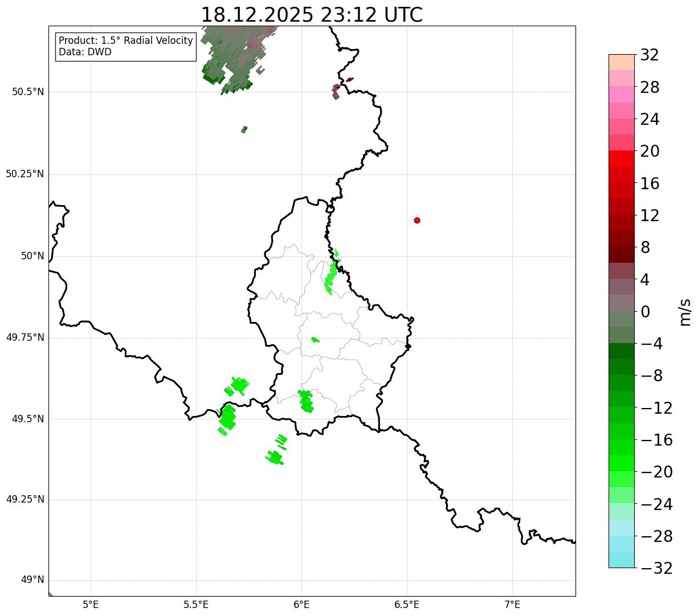Click the Data: DWD text
The width and height of the screenshot is (698, 616).
[x=85, y=52]
